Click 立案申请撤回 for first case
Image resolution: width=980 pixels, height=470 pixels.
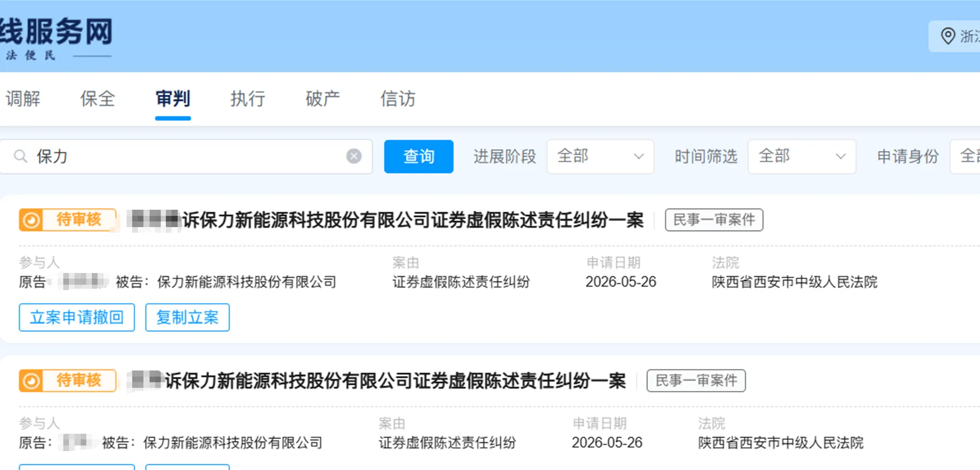(x=77, y=317)
